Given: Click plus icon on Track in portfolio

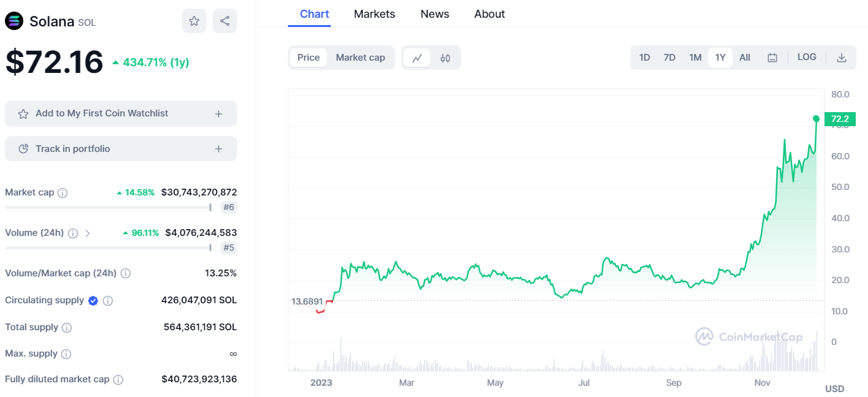Looking at the screenshot, I should [219, 149].
